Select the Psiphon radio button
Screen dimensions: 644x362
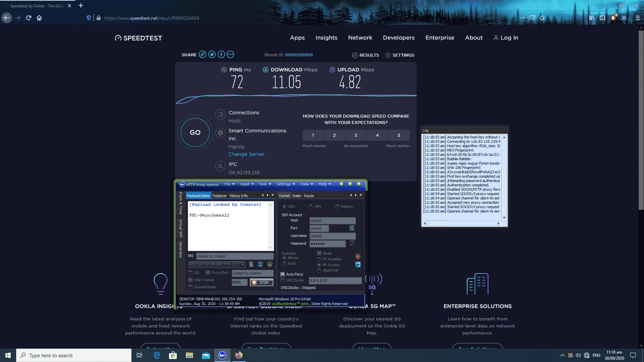[337, 207]
